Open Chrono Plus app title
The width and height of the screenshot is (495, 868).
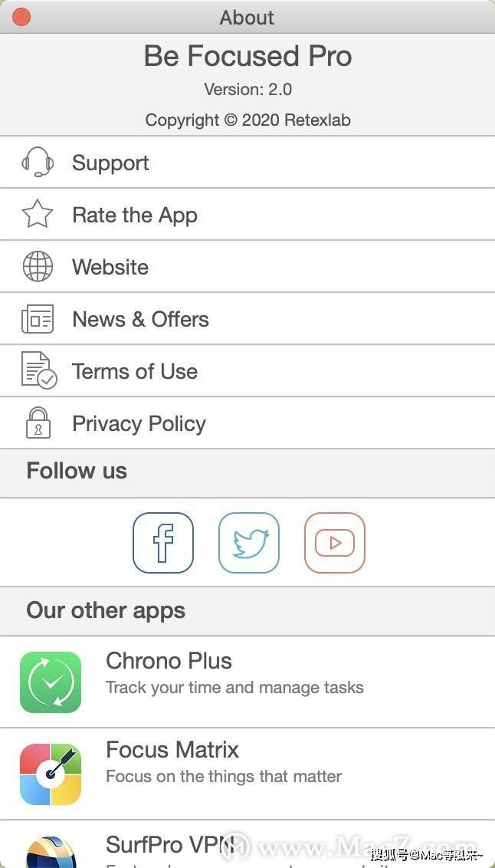click(169, 661)
